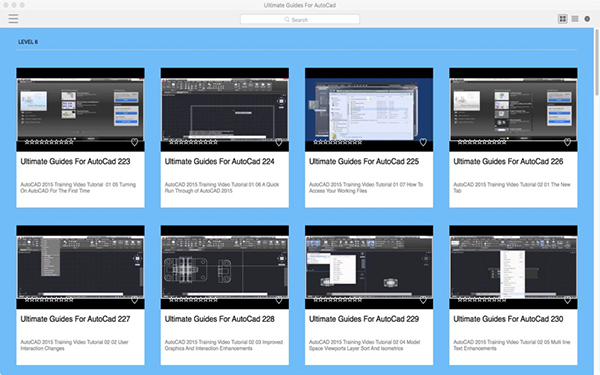Rate AutoCad 228 with the stars
Screen dimensions: 600x375
pos(193,300)
